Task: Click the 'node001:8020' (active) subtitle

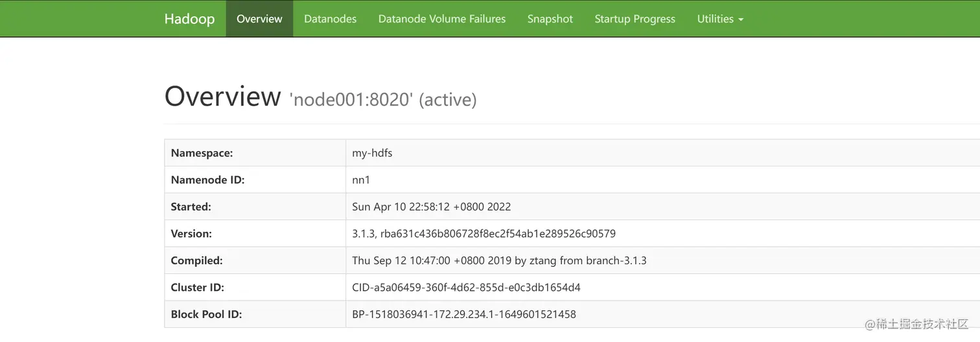Action: click(x=383, y=100)
